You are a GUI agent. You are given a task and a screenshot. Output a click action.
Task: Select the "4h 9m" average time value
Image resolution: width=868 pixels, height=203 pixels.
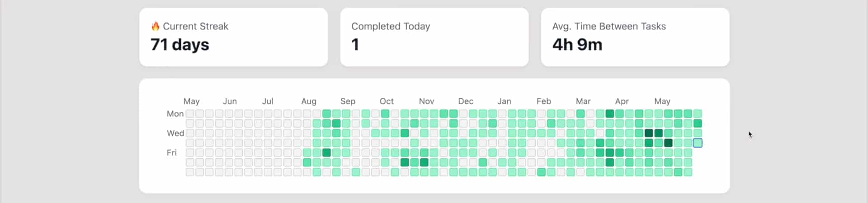(577, 45)
